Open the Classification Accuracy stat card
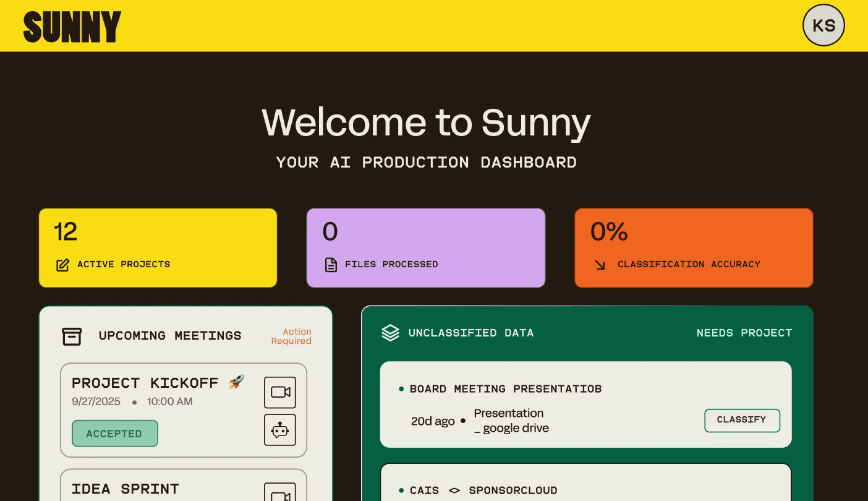The image size is (868, 501). pos(694,248)
